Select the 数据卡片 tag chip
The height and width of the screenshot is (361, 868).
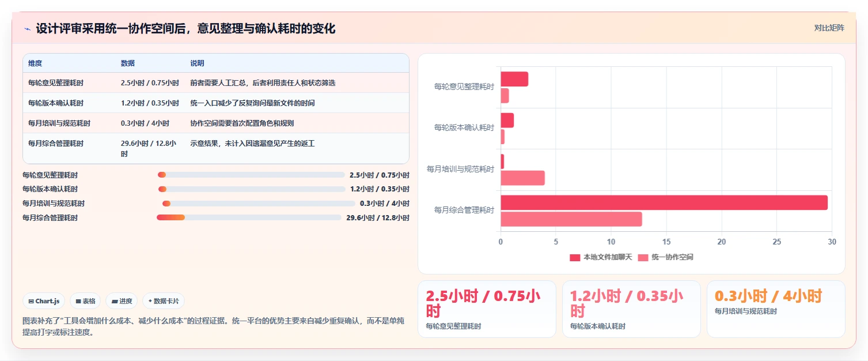point(164,301)
